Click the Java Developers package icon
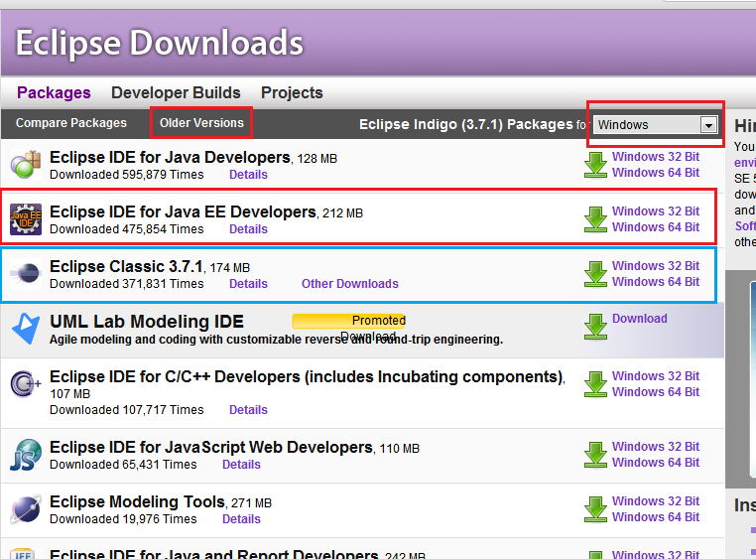 (x=26, y=165)
